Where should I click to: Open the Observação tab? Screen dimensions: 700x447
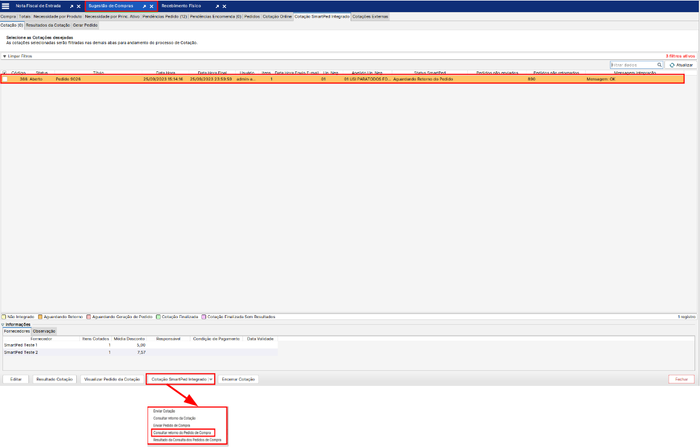45,331
